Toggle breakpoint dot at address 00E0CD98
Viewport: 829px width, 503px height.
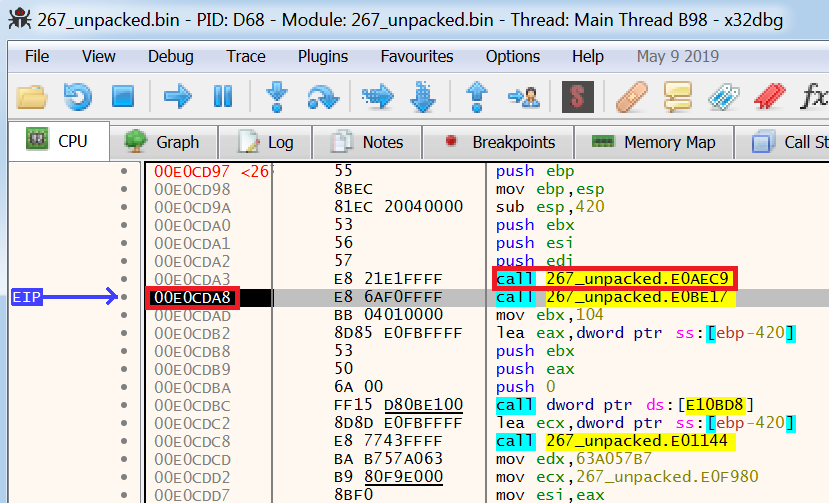pyautogui.click(x=124, y=189)
